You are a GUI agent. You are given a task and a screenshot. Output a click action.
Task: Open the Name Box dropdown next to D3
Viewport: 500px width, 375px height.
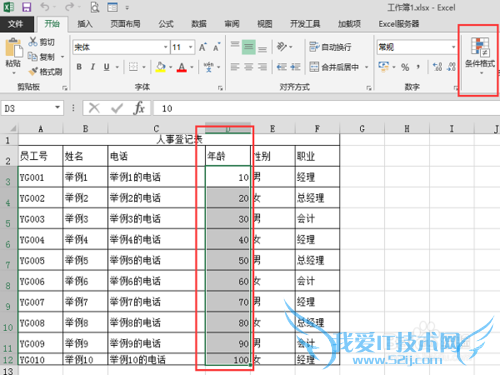[57, 108]
